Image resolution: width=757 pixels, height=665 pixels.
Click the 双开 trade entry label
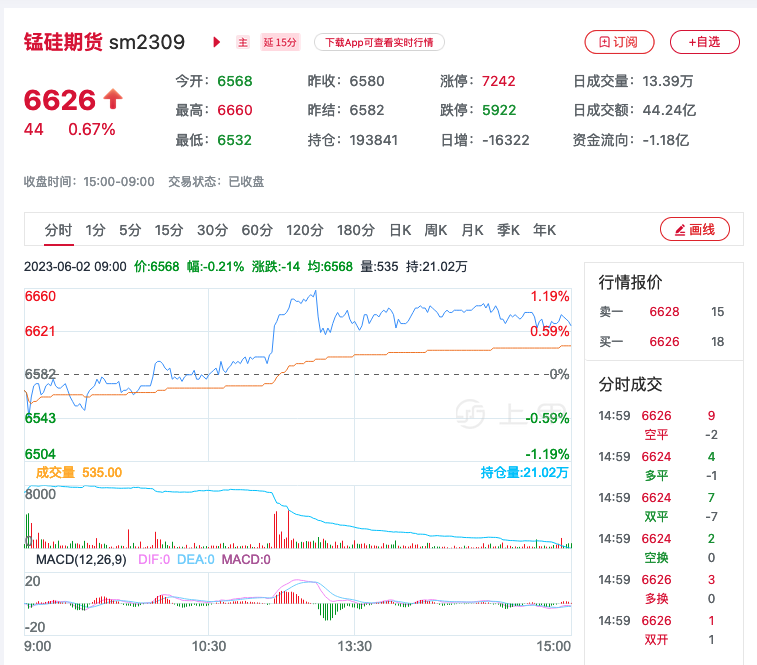[657, 640]
